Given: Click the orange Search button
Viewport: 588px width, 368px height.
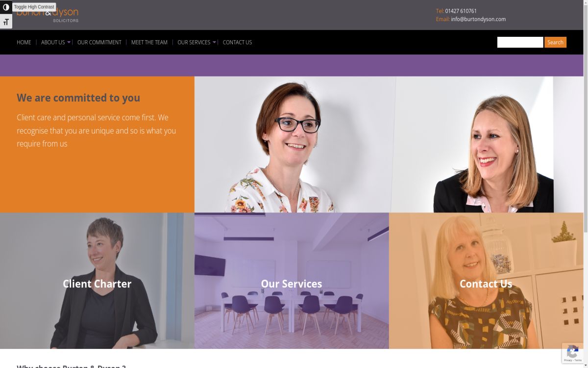Looking at the screenshot, I should (x=555, y=42).
